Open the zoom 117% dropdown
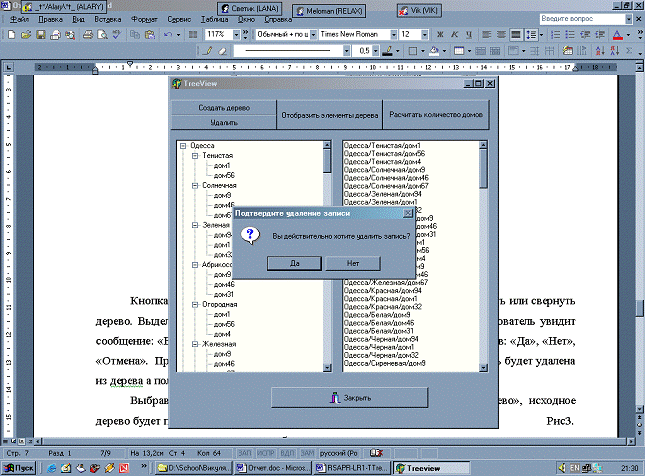The width and height of the screenshot is (645, 476). coord(236,34)
